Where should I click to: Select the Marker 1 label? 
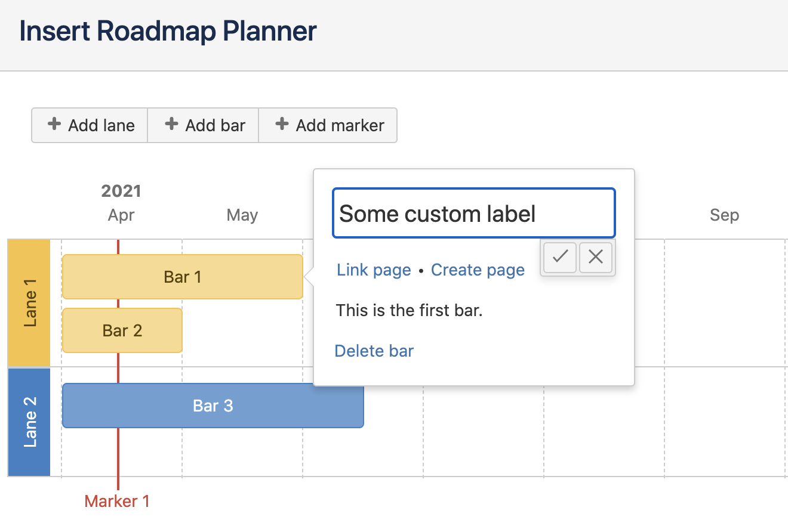point(117,501)
